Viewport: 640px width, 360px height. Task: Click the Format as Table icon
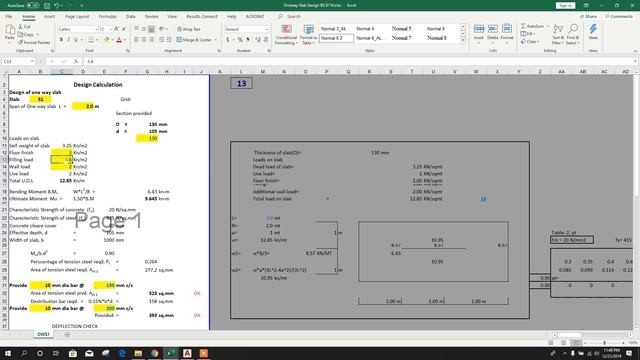pos(309,29)
